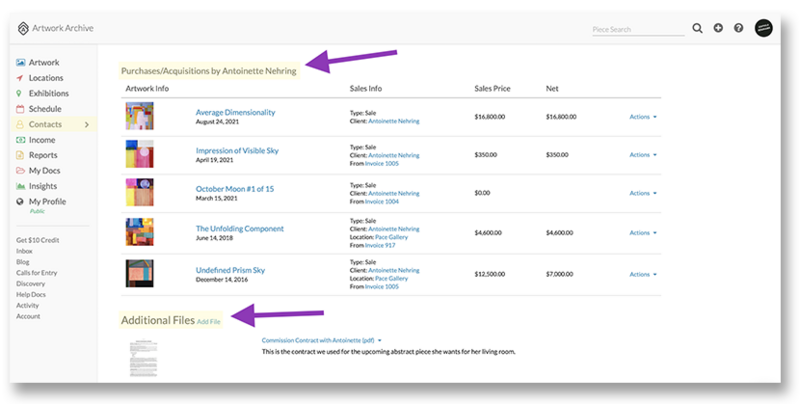Click Antoinette Nehring client link for Average Dimensionality
This screenshot has width=800, height=404.
click(x=393, y=121)
